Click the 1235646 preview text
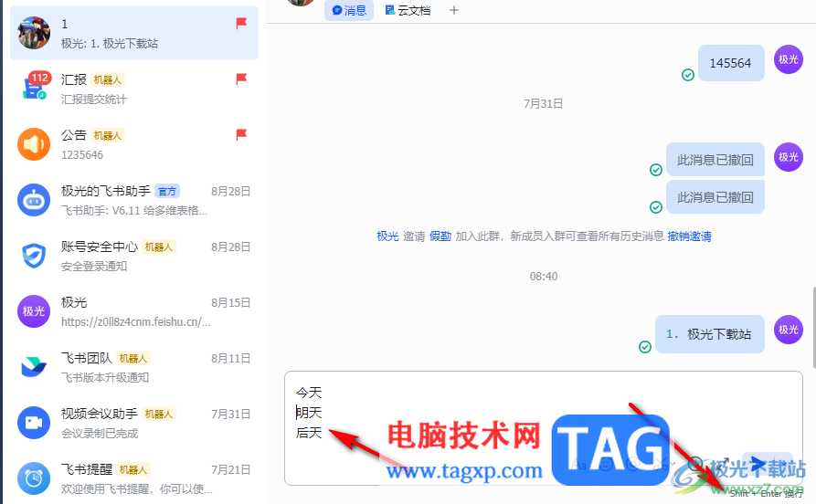This screenshot has height=504, width=816. point(82,154)
